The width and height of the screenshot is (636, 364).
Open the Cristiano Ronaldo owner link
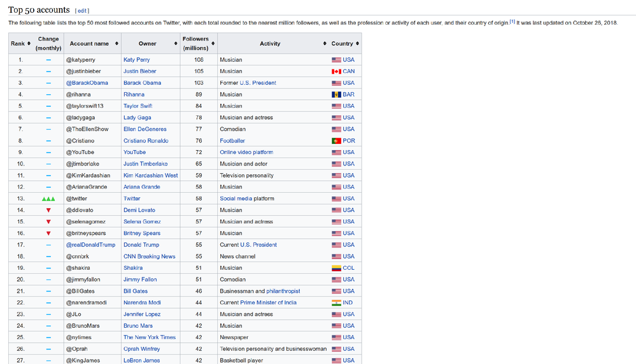[146, 141]
